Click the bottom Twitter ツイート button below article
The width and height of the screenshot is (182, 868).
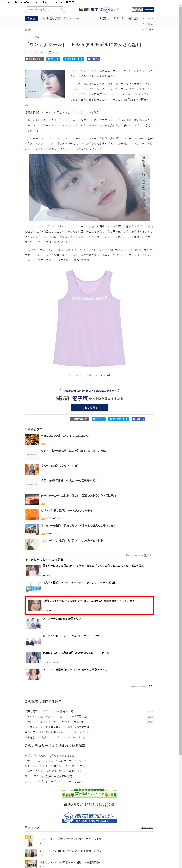(x=99, y=419)
